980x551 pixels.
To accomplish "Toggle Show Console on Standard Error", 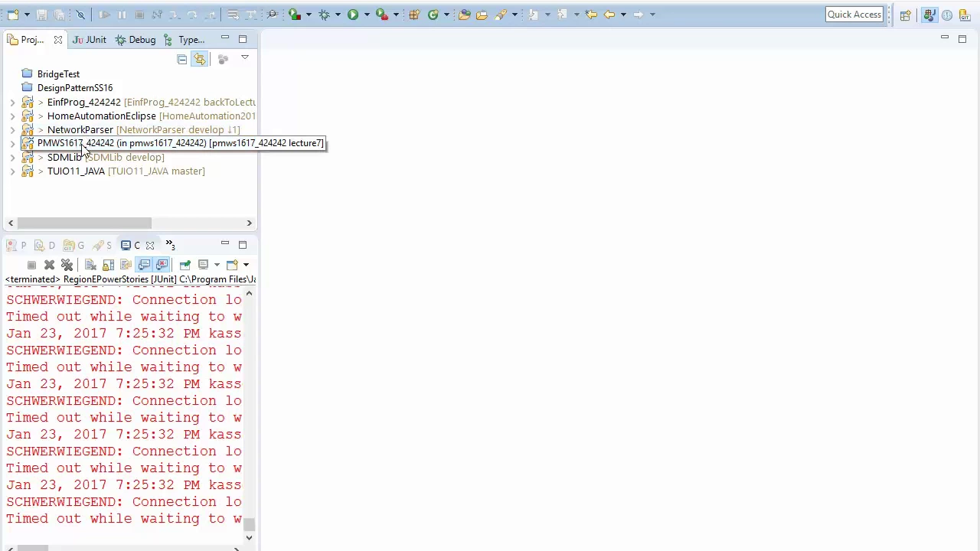I will (x=162, y=265).
